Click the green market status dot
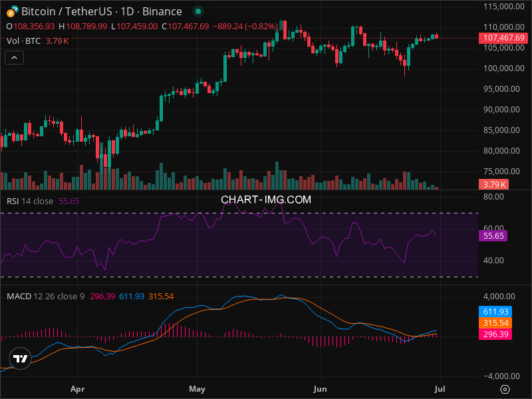This screenshot has width=532, height=399. 198,11
